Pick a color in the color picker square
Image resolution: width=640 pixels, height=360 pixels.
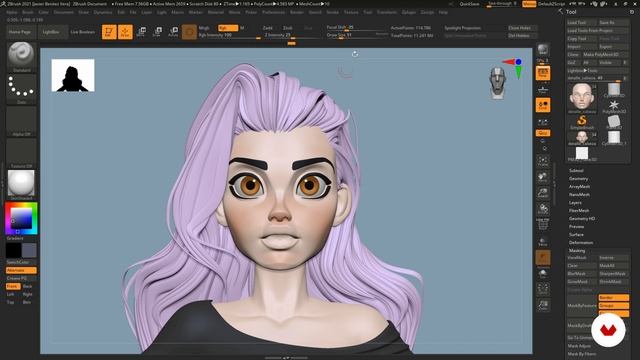click(x=21, y=218)
